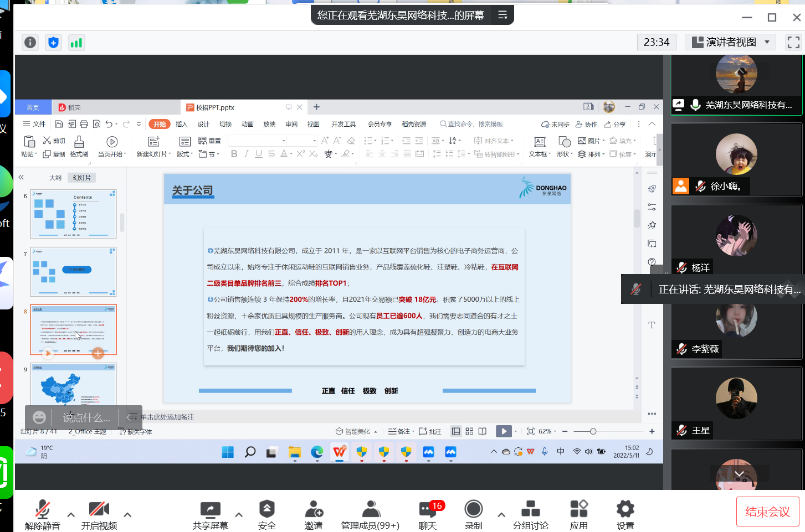Open network signal quality icon
The width and height of the screenshot is (805, 532).
click(76, 43)
